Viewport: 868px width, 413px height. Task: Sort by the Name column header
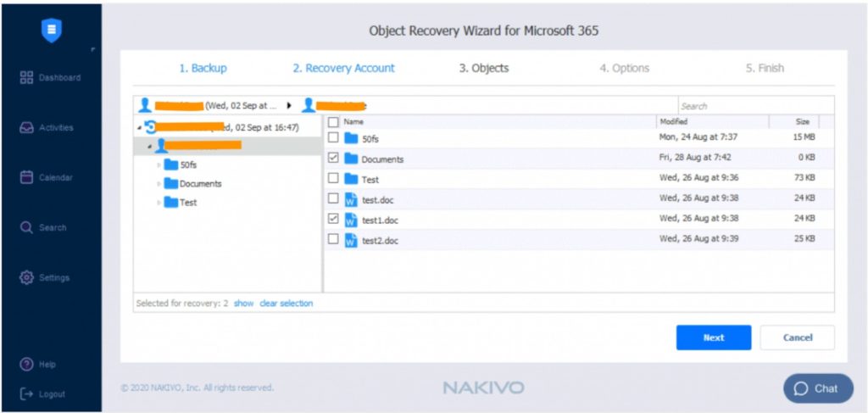click(x=353, y=122)
